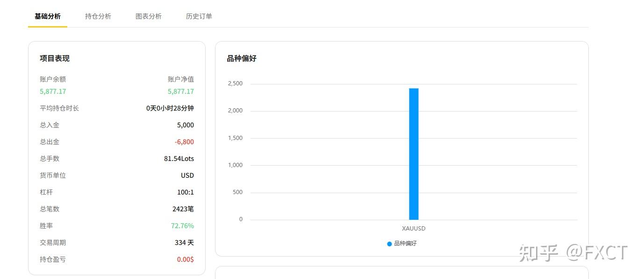Click the 1,000 y-axis tick label
The width and height of the screenshot is (644, 279).
pyautogui.click(x=235, y=165)
